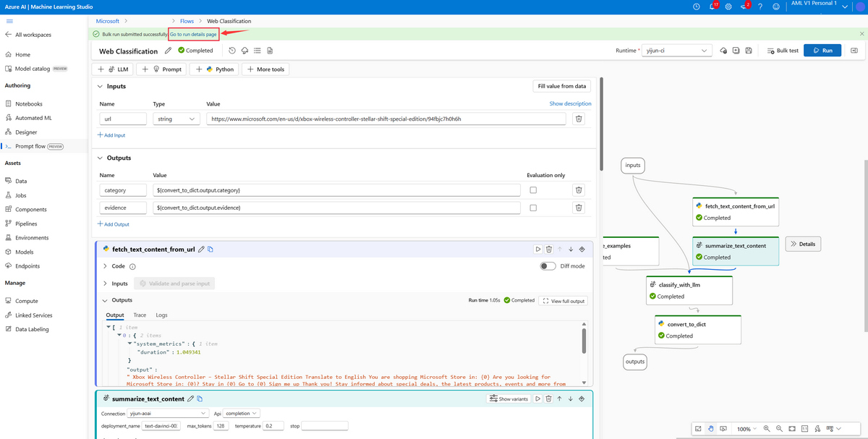Open the zoom 100% dropdown
868x439 pixels.
click(746, 429)
